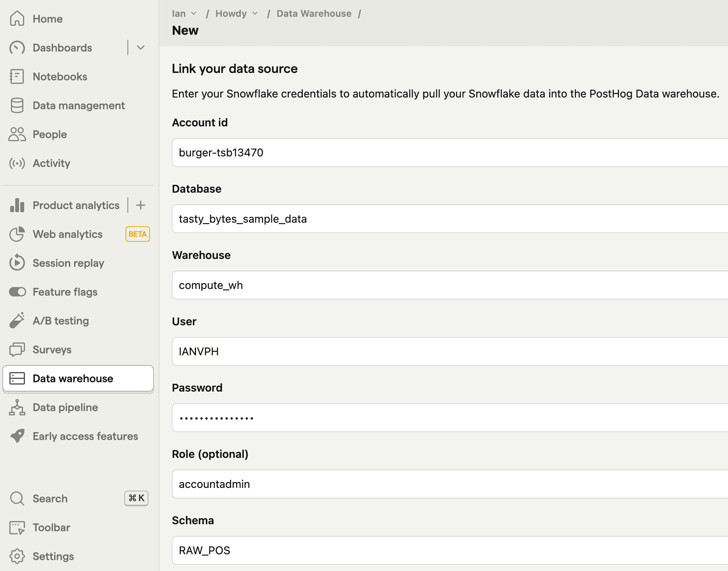This screenshot has width=728, height=571.
Task: Add new insight with plus icon
Action: point(141,205)
